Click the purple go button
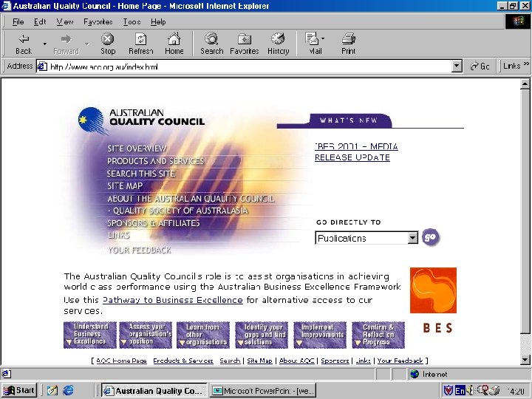532x399 pixels. pyautogui.click(x=431, y=237)
